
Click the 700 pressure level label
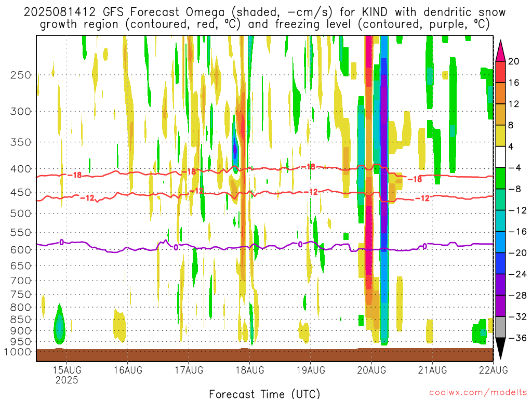click(x=21, y=281)
